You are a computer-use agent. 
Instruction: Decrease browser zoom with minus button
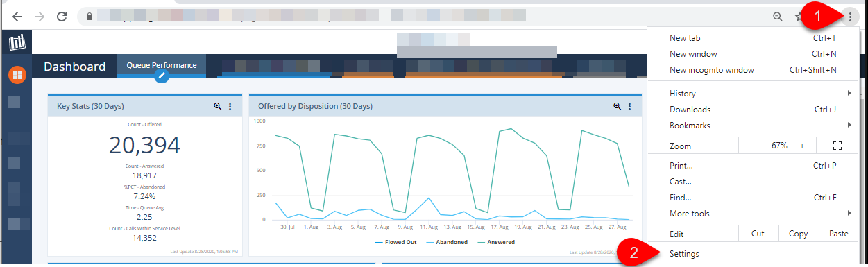[x=751, y=146]
